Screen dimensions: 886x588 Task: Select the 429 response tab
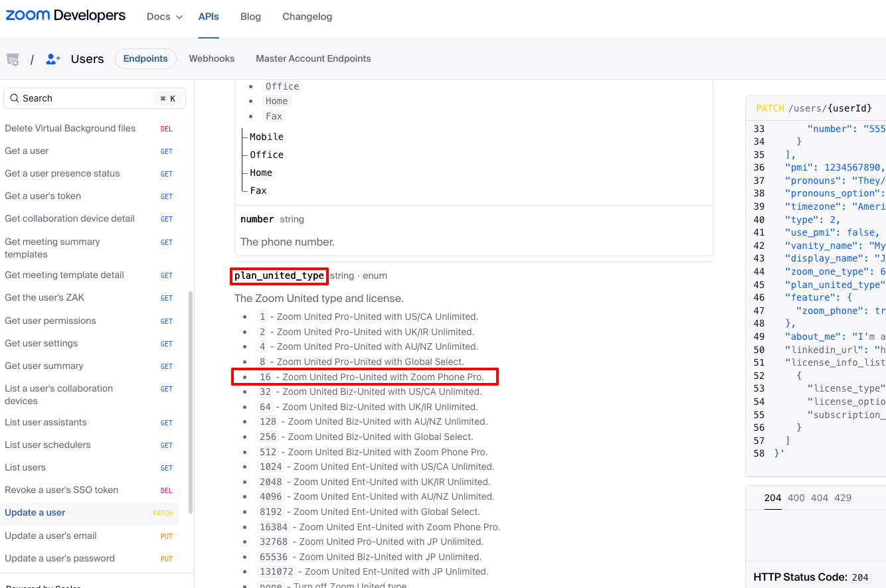point(843,498)
